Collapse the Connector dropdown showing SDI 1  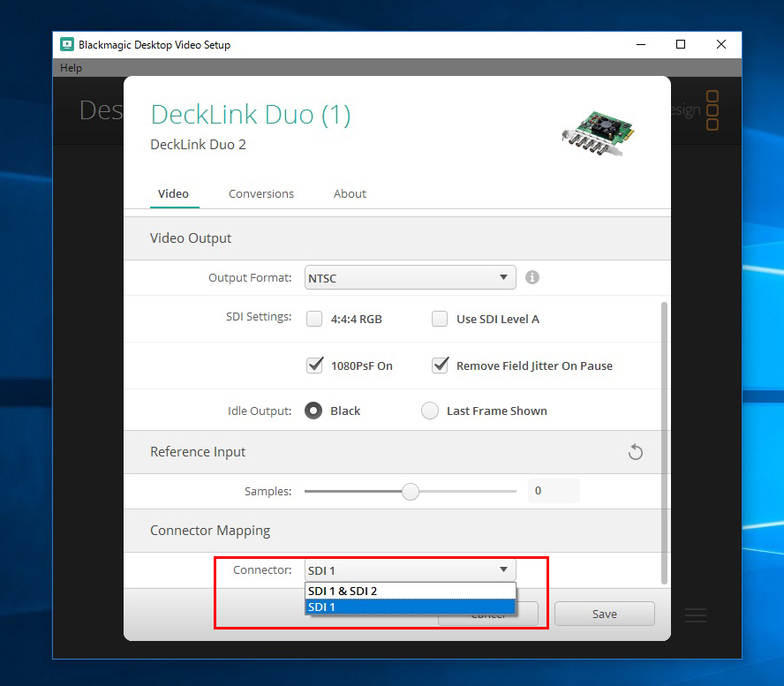pyautogui.click(x=410, y=570)
